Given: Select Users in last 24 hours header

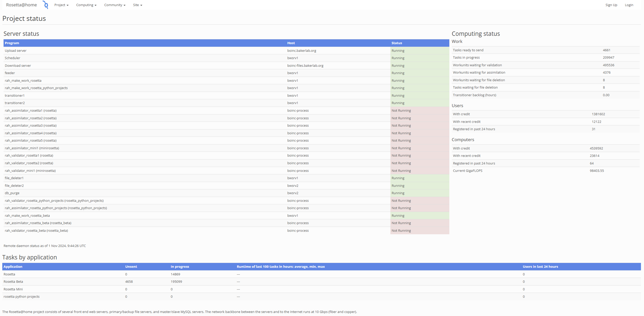Looking at the screenshot, I should coord(540,267).
